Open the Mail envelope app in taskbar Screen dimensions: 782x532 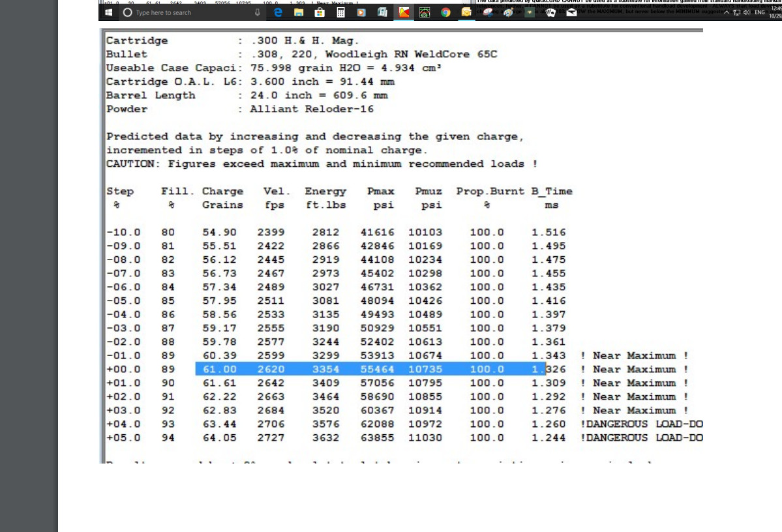pos(571,12)
